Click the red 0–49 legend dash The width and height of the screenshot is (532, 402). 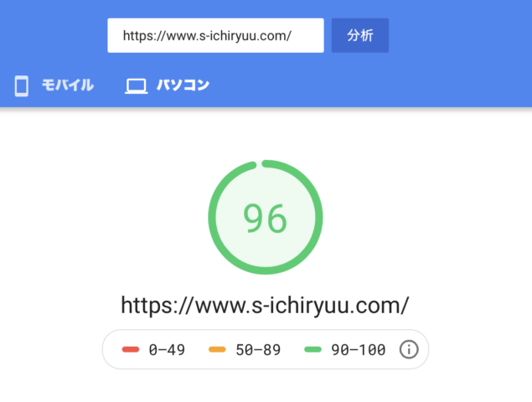click(130, 350)
